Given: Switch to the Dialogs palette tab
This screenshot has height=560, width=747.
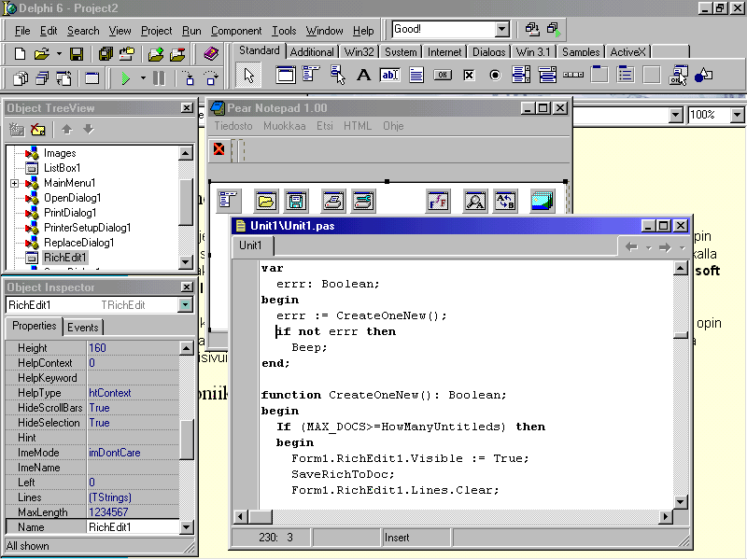Looking at the screenshot, I should (x=488, y=52).
